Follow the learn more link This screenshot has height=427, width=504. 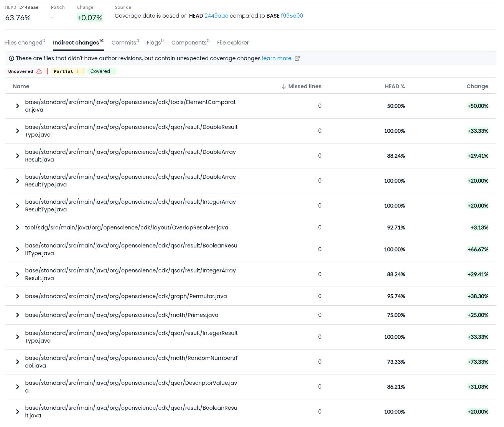[x=277, y=58]
